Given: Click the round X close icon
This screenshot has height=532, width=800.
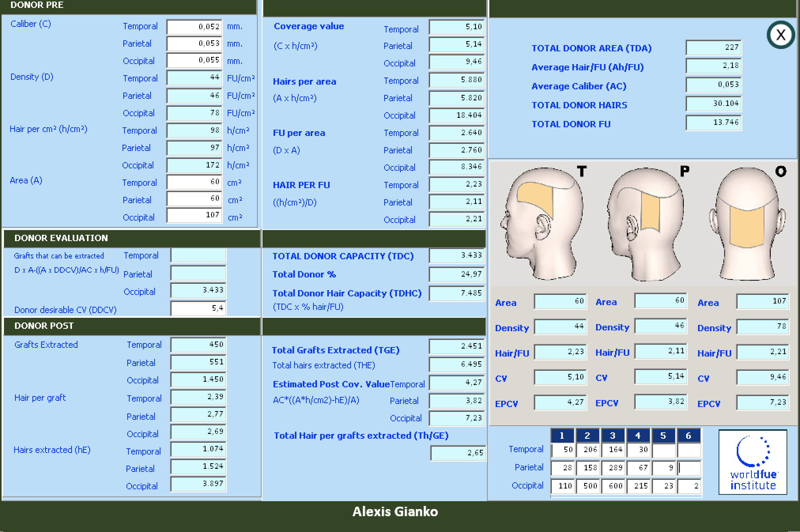Looking at the screenshot, I should click(781, 35).
